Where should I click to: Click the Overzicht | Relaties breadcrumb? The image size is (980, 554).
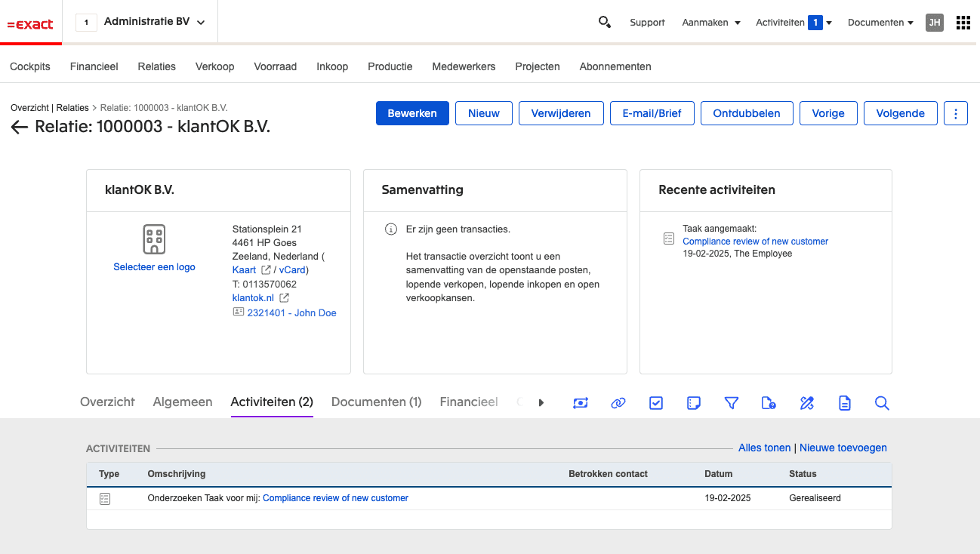49,108
